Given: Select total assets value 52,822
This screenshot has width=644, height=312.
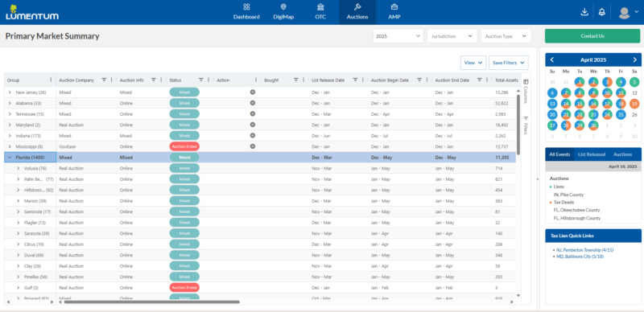Looking at the screenshot, I should point(502,103).
